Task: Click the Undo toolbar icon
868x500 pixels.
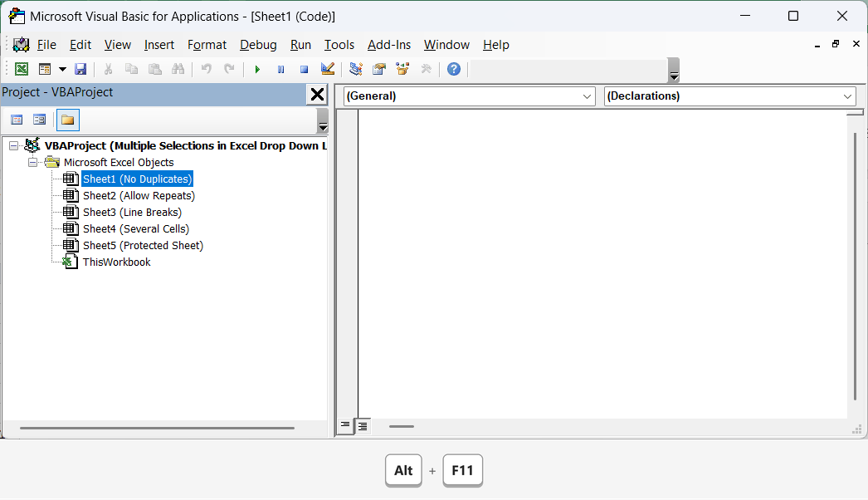Action: click(207, 69)
